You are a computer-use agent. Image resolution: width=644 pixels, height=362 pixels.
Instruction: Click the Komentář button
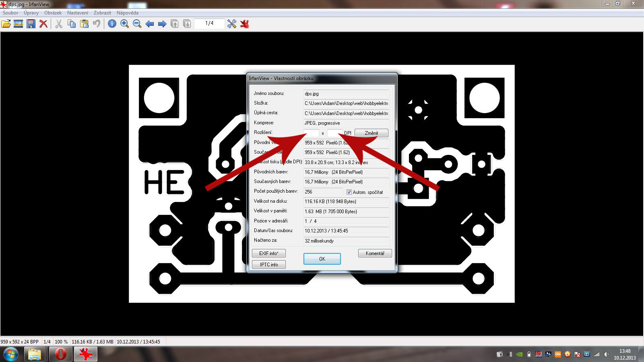coord(375,253)
